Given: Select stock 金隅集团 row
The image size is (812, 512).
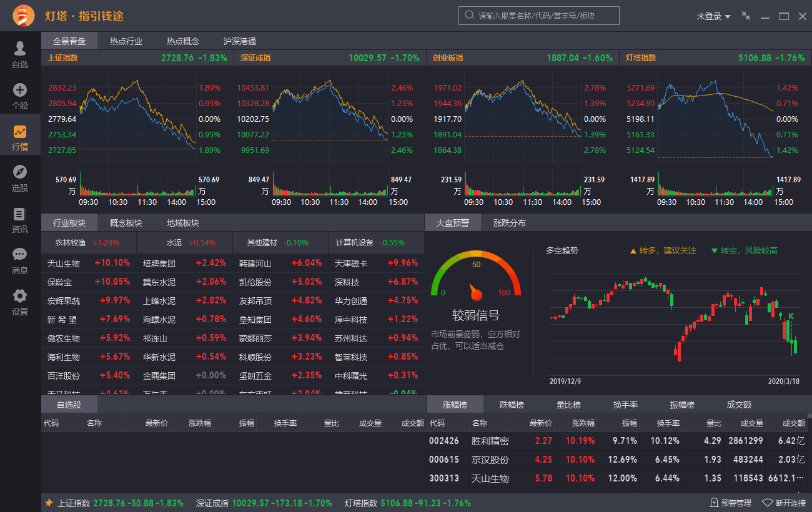Looking at the screenshot, I should click(184, 376).
